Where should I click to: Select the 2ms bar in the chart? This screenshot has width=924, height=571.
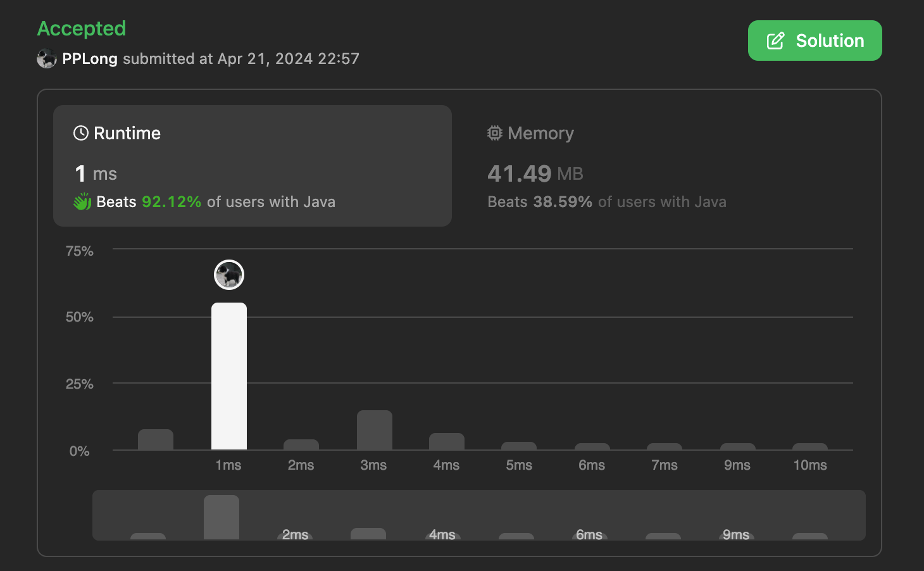(301, 444)
